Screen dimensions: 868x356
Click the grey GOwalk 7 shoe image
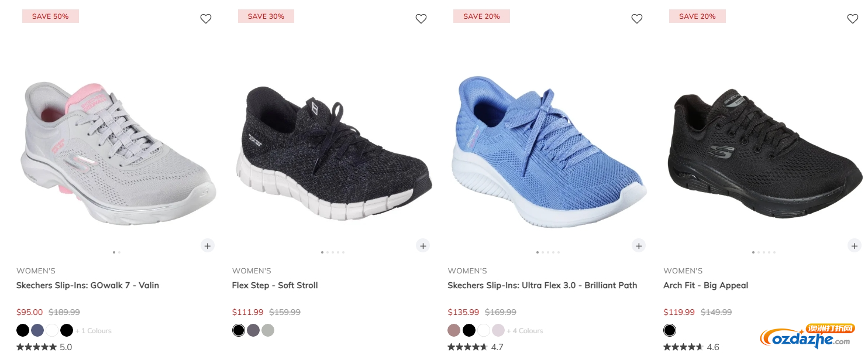(x=118, y=153)
